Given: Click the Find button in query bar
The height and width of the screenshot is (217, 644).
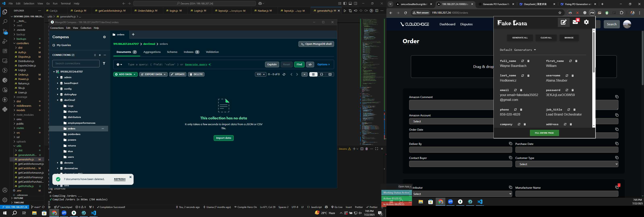Looking at the screenshot, I should tap(299, 64).
